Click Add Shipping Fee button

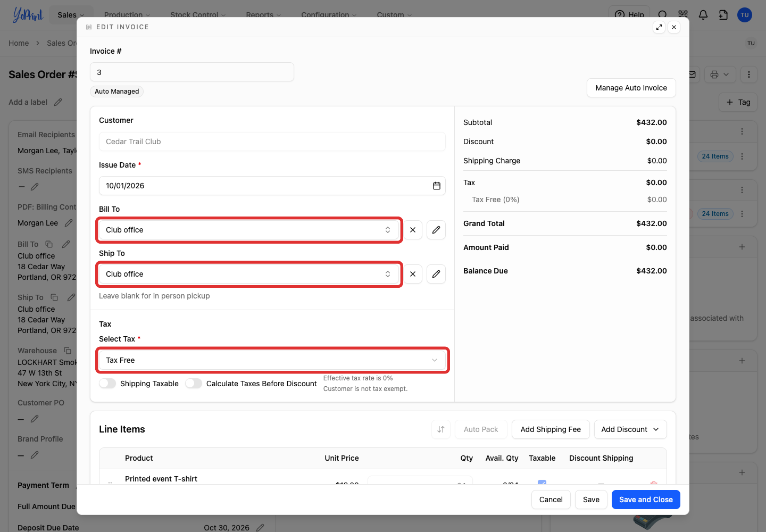tap(551, 429)
